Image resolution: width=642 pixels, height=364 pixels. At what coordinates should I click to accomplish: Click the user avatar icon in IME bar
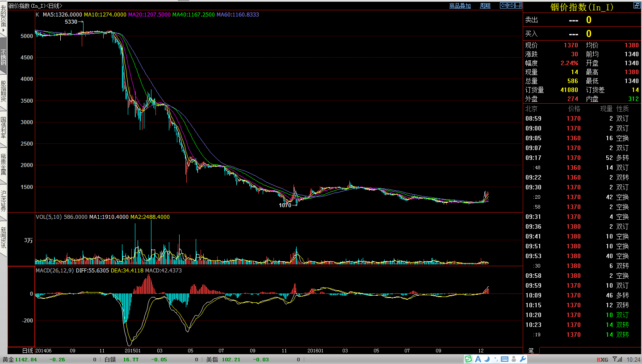514,359
